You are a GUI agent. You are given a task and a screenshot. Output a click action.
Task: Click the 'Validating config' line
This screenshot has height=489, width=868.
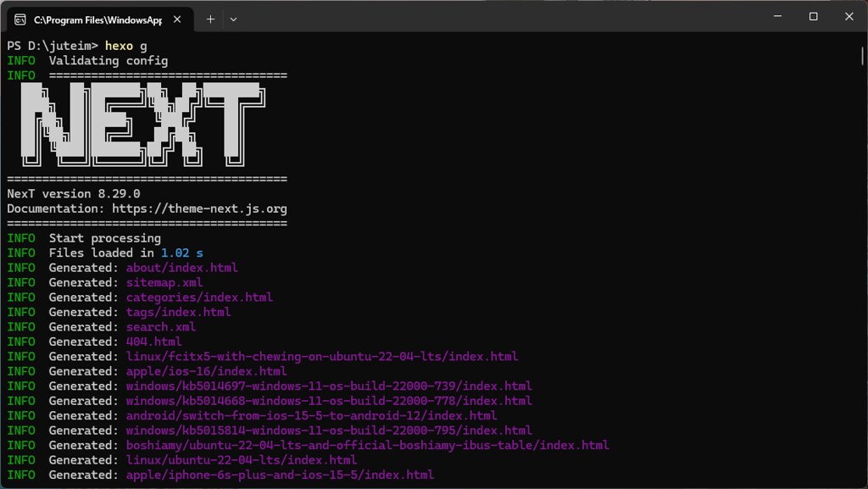(x=108, y=61)
